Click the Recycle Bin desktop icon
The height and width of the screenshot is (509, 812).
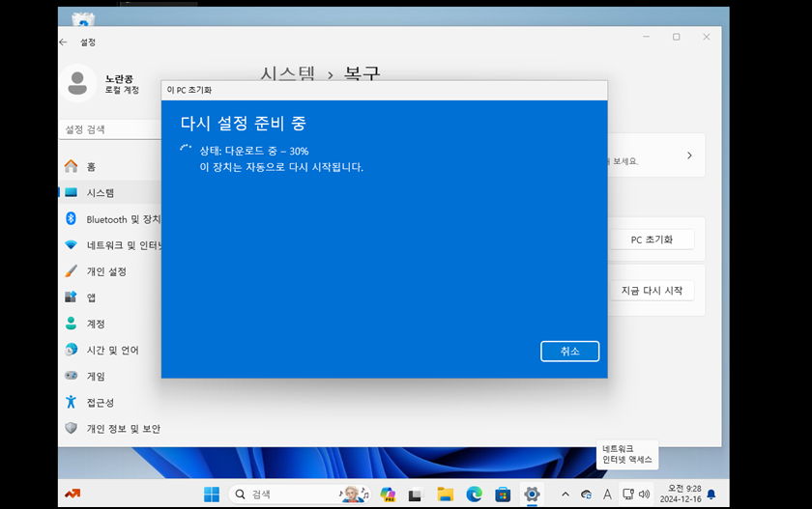tap(83, 19)
